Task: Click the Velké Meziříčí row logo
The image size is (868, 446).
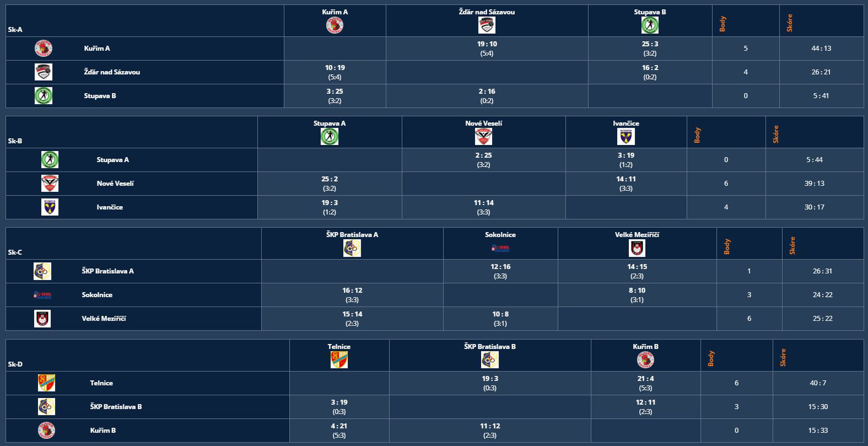Action: [x=42, y=318]
